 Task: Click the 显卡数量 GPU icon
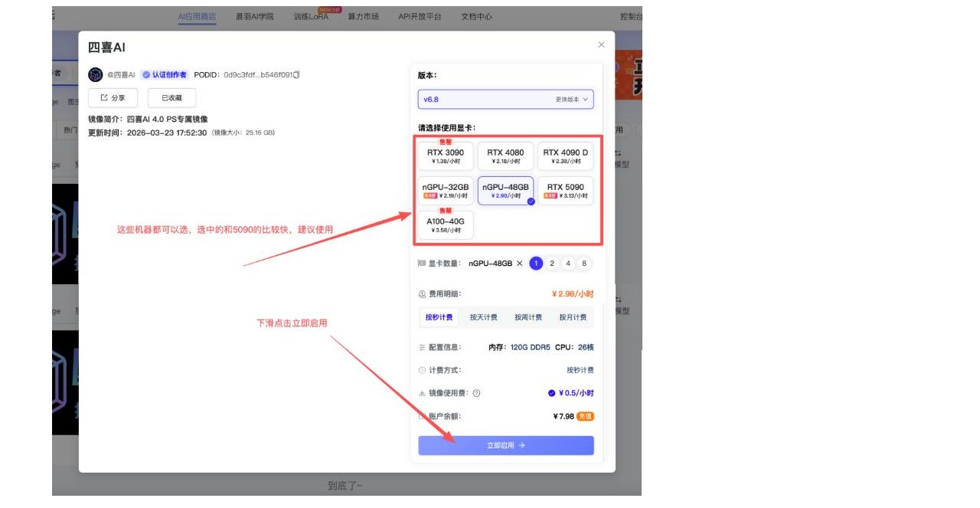pyautogui.click(x=422, y=264)
